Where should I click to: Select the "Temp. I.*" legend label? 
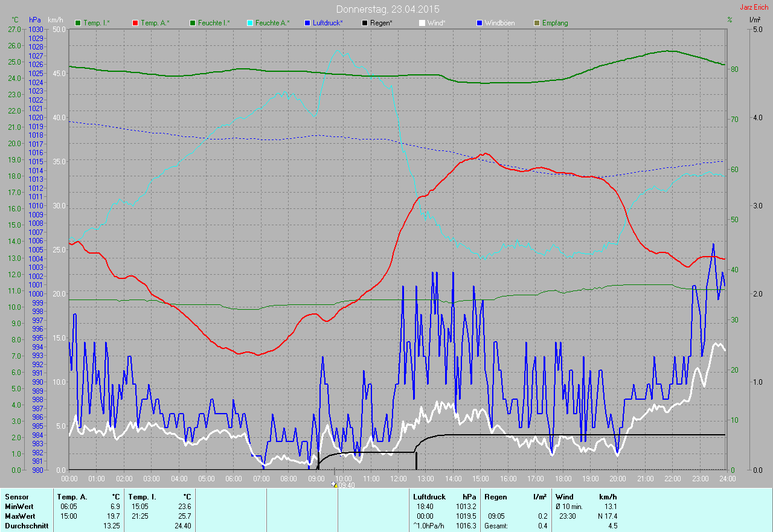[97, 23]
